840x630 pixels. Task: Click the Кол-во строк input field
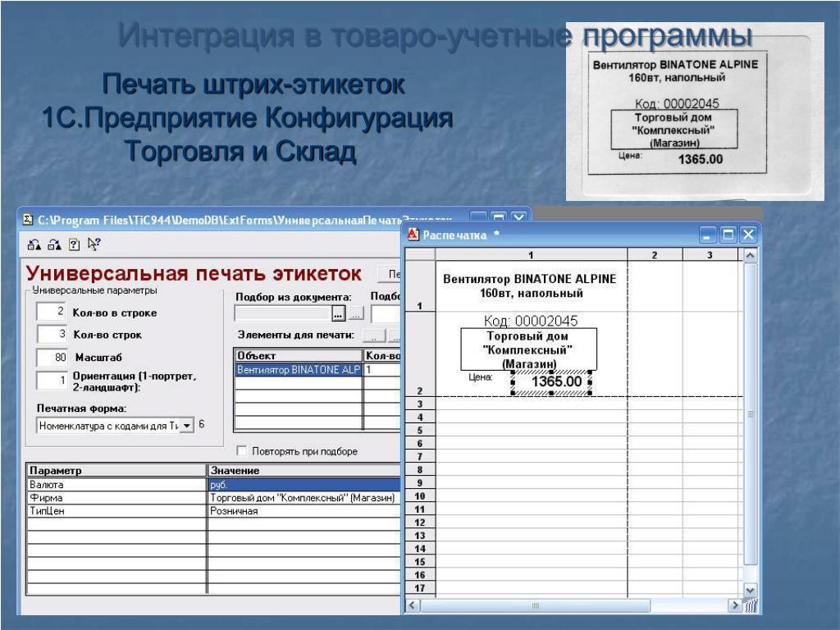pos(52,335)
